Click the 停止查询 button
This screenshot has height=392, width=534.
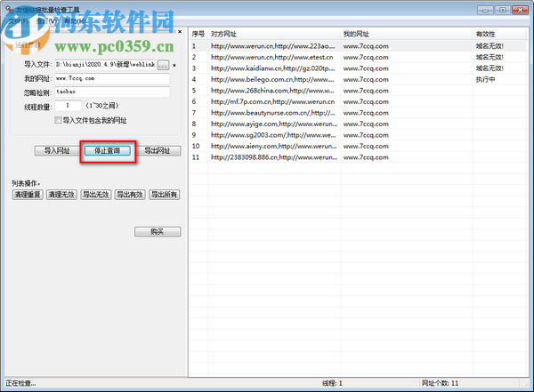pyautogui.click(x=108, y=151)
